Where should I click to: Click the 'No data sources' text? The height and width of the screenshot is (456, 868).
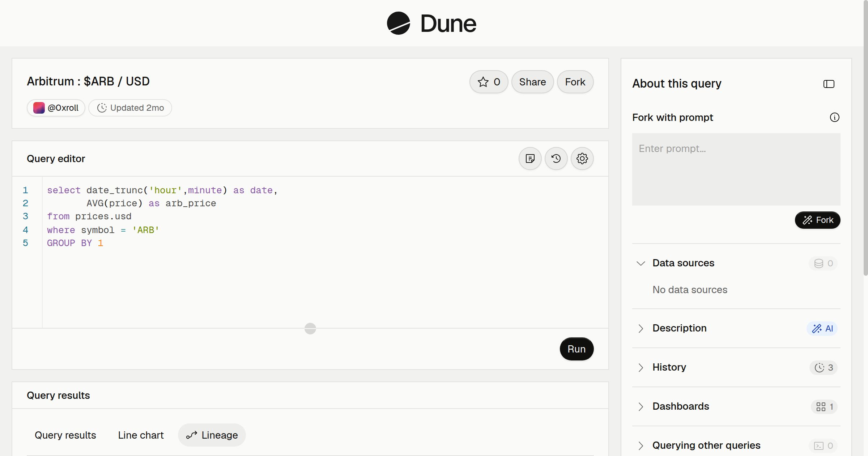coord(690,290)
